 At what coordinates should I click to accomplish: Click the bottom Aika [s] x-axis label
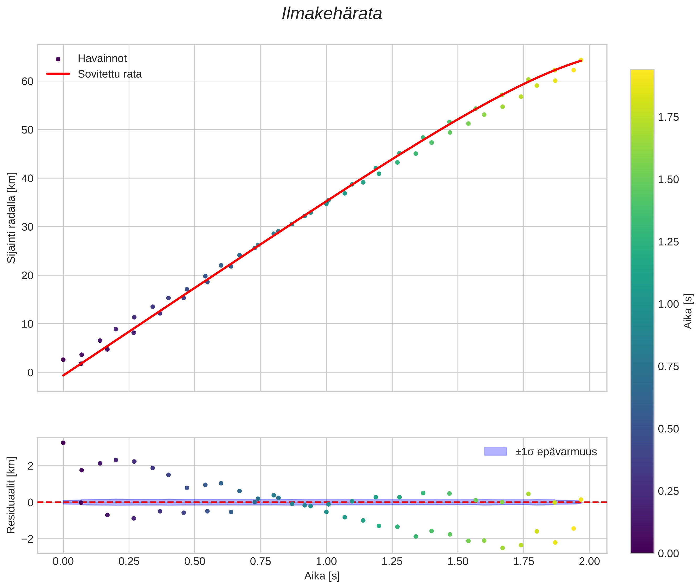click(x=322, y=576)
